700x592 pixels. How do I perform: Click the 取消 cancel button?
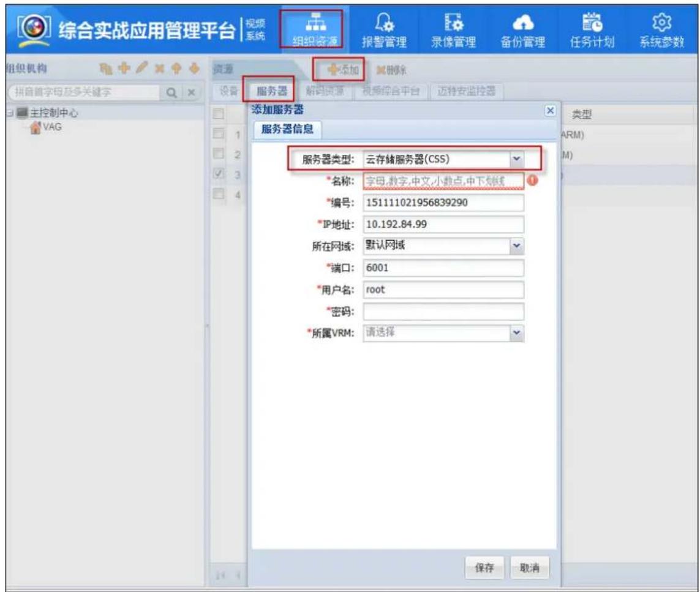pos(530,568)
